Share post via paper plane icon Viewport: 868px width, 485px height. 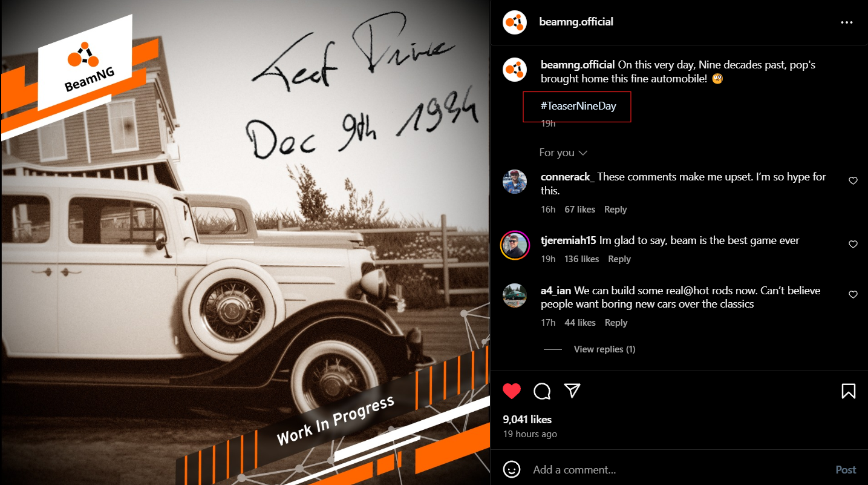pyautogui.click(x=572, y=391)
